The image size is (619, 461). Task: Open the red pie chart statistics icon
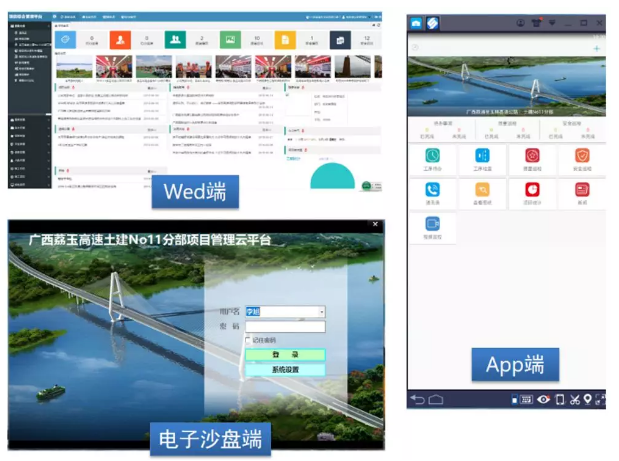[532, 189]
